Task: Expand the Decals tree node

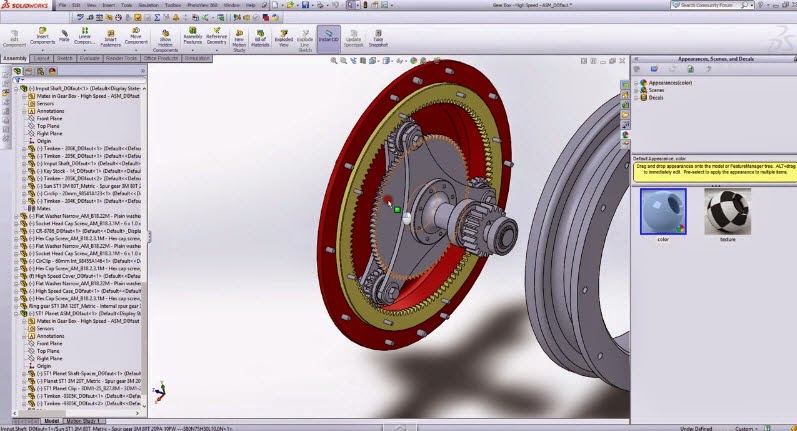Action: [x=636, y=98]
